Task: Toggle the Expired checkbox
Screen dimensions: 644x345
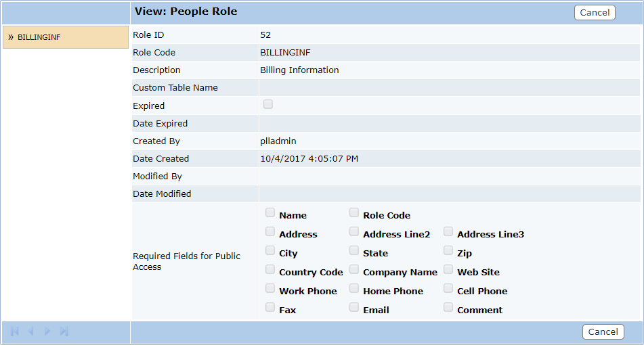Action: [x=268, y=104]
